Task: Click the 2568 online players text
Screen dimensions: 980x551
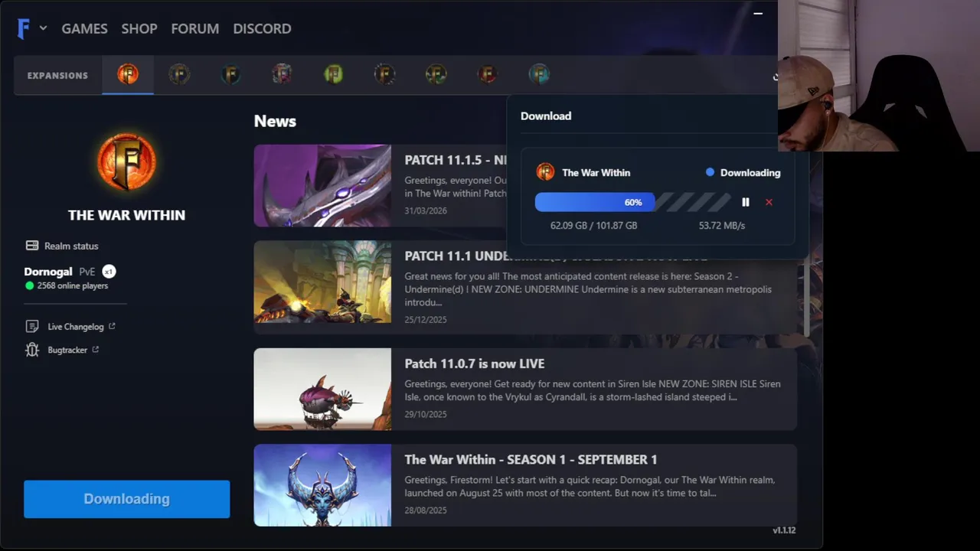Action: [x=73, y=285]
